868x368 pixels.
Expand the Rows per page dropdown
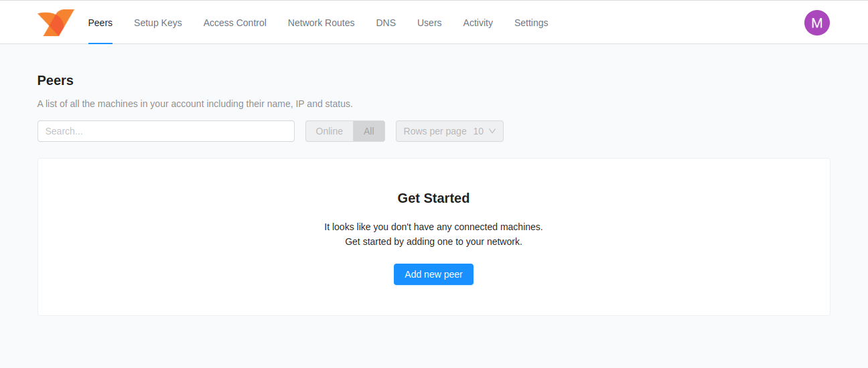click(449, 131)
